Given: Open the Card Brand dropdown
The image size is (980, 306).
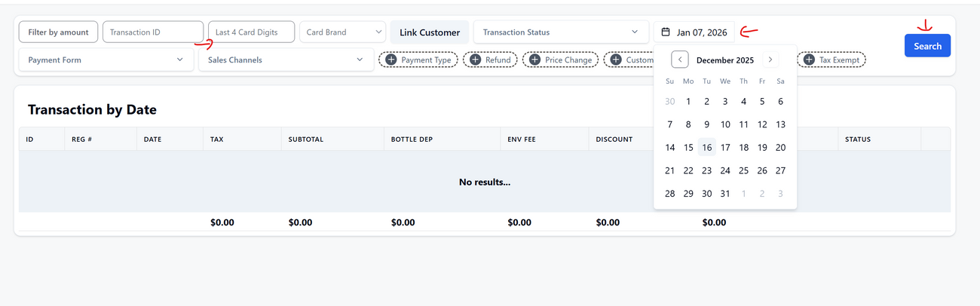Looking at the screenshot, I should [343, 32].
